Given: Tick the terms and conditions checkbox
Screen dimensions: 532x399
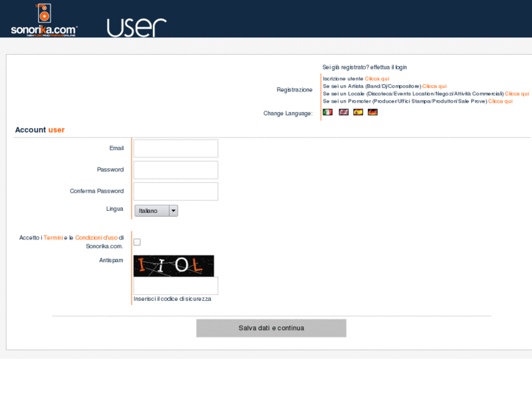Looking at the screenshot, I should tap(137, 242).
